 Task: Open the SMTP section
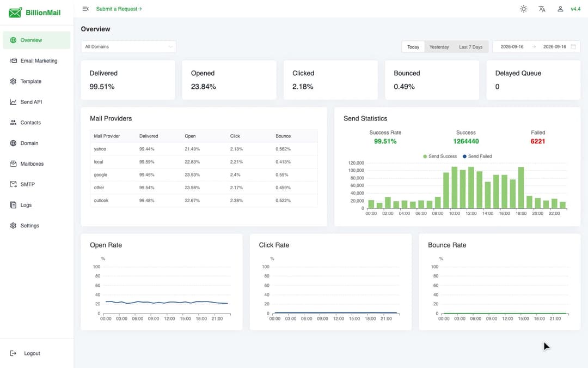(x=37, y=184)
